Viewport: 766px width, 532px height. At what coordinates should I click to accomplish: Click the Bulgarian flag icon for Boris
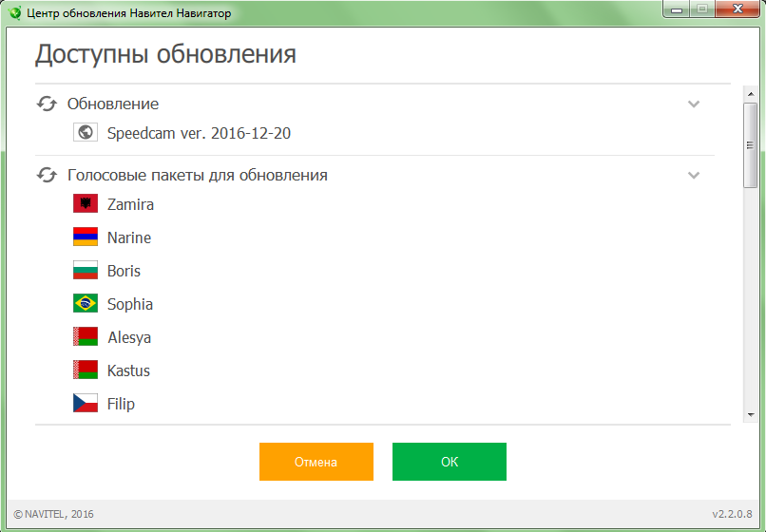point(86,270)
